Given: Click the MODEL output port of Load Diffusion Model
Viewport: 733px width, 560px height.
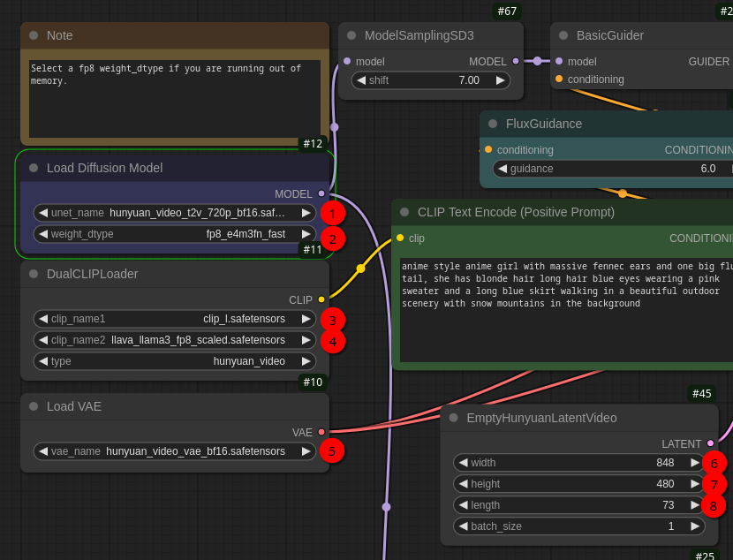Looking at the screenshot, I should (x=321, y=193).
